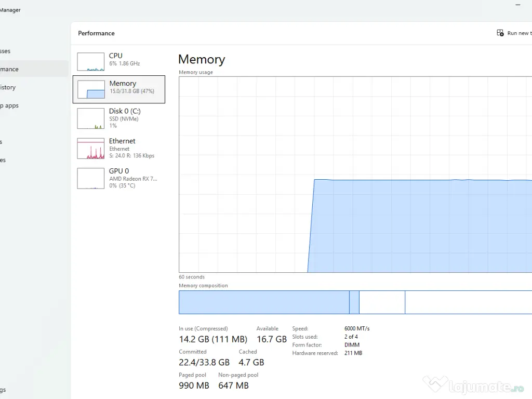Click the Standby segment in Memory composition bar

pyautogui.click(x=382, y=302)
